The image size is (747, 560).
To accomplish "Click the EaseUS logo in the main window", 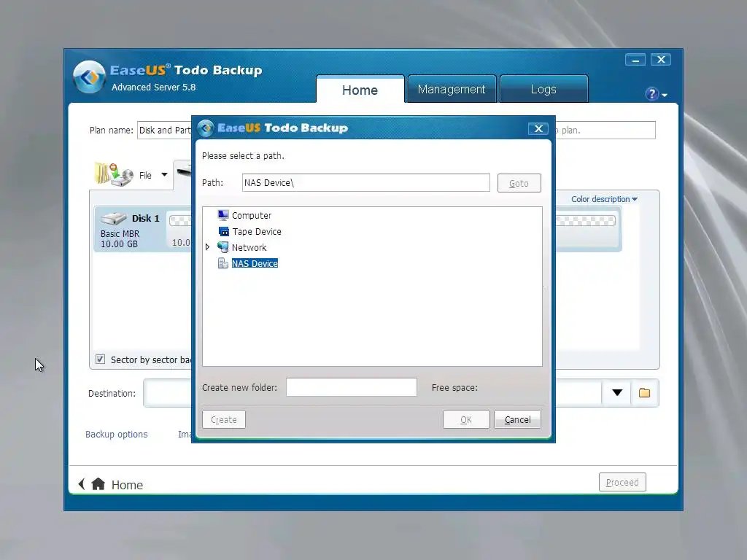I will [x=89, y=77].
